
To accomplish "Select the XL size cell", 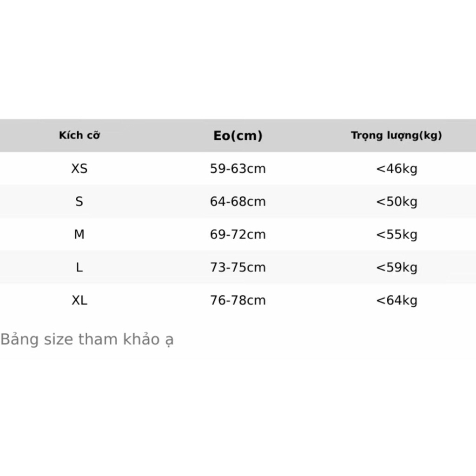I will (79, 300).
